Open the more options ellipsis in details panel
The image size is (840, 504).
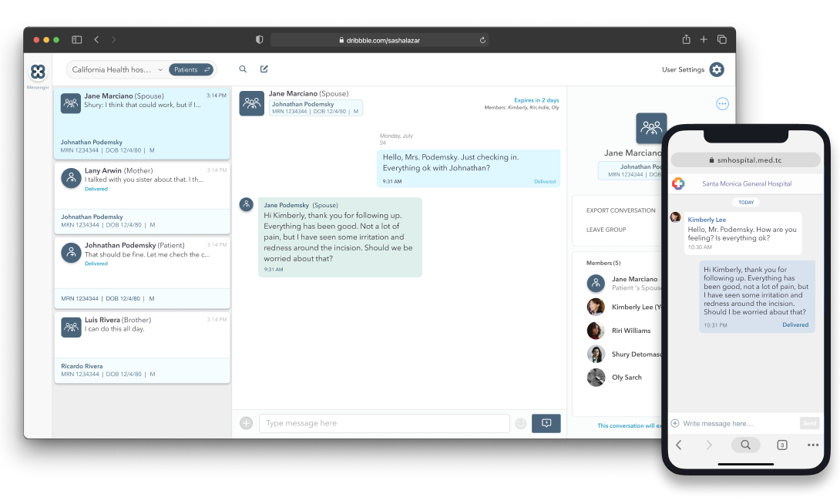722,104
